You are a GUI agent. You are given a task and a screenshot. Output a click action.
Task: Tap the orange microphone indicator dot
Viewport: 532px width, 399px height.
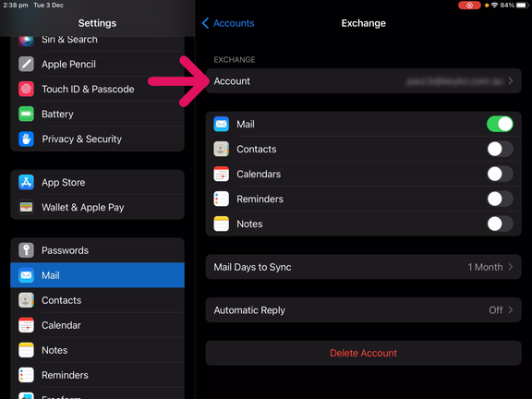(x=487, y=6)
